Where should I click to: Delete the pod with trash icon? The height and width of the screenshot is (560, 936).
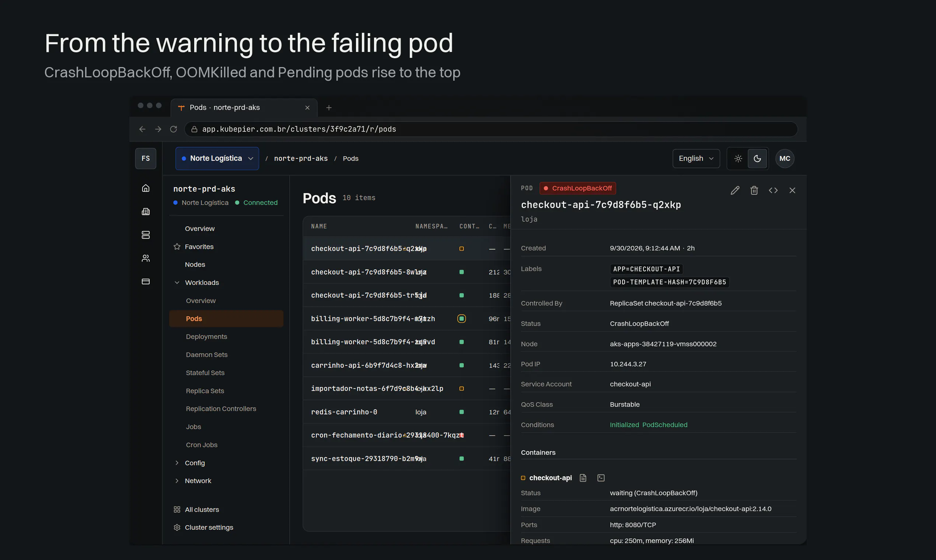point(754,190)
